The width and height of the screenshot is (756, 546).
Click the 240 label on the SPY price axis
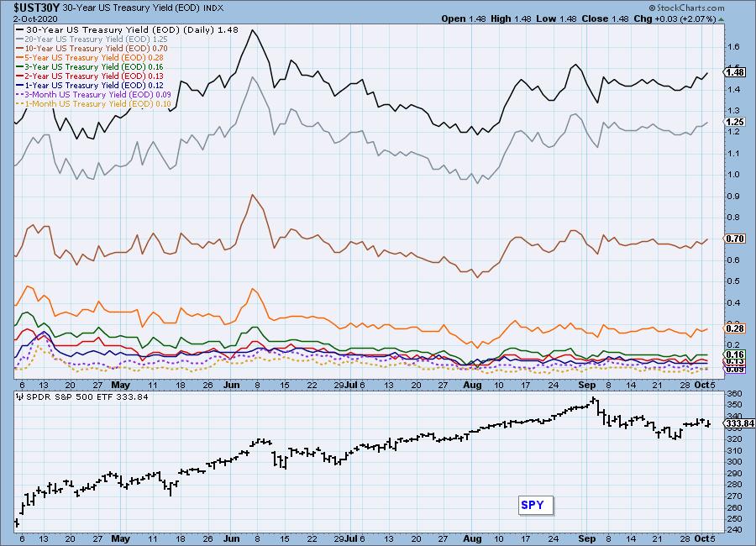point(734,530)
